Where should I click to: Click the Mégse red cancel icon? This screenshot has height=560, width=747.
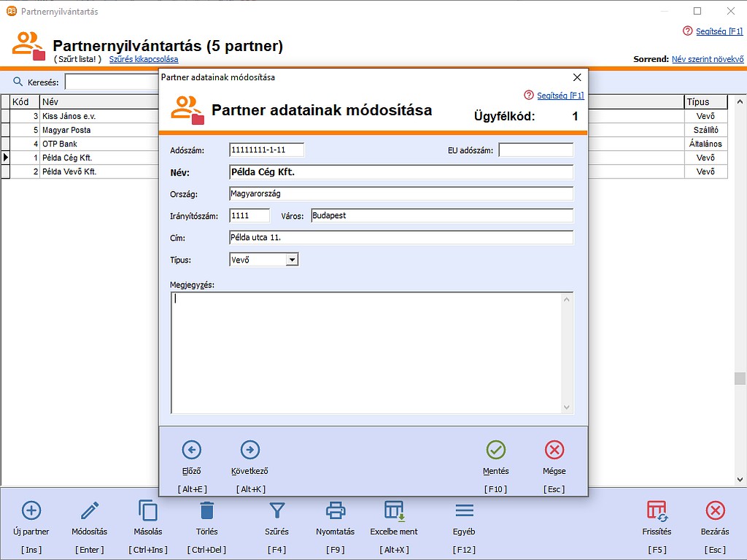(x=554, y=450)
